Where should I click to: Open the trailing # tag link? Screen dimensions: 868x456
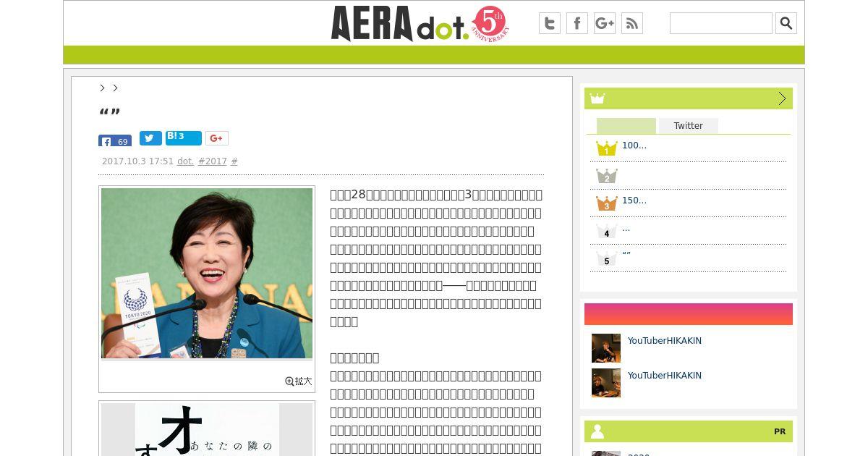click(234, 161)
